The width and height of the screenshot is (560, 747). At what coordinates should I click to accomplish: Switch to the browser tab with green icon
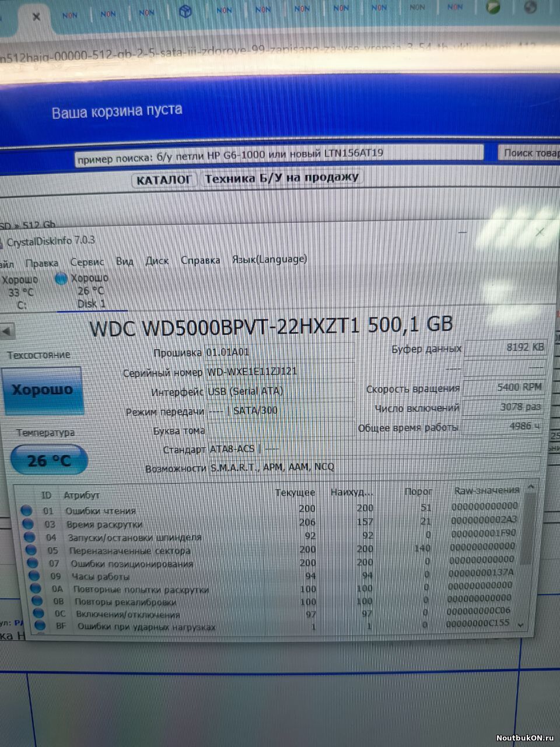click(x=494, y=8)
